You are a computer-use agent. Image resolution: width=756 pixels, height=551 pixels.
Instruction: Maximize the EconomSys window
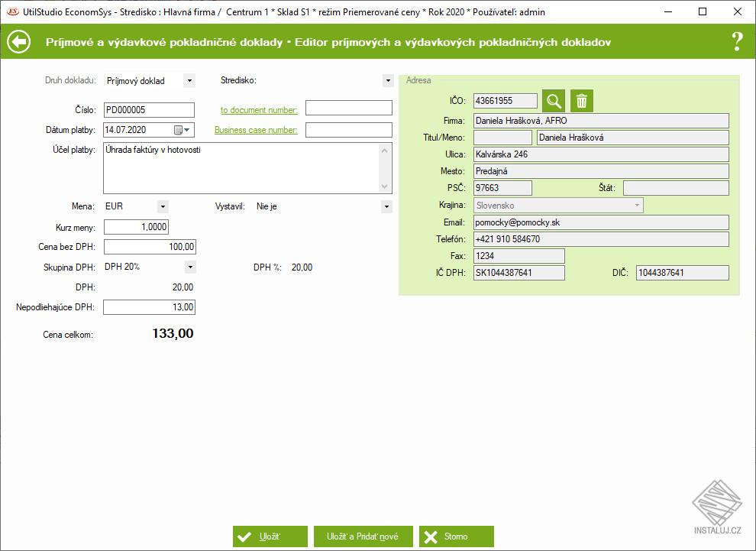coord(703,11)
